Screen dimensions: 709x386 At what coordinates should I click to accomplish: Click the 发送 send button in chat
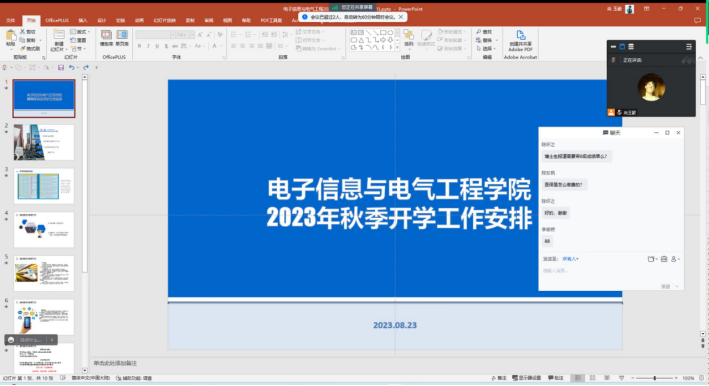point(665,287)
